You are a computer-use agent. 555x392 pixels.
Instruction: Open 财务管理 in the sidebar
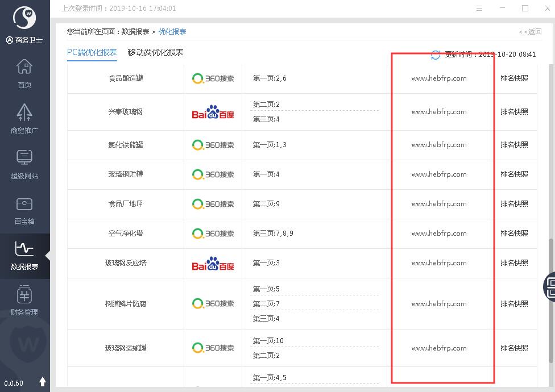(x=24, y=301)
